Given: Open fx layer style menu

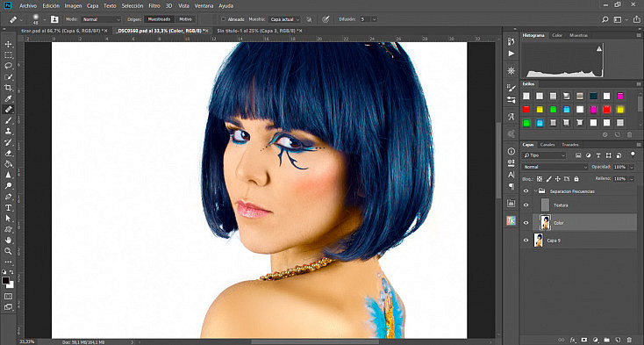Looking at the screenshot, I should coord(573,340).
